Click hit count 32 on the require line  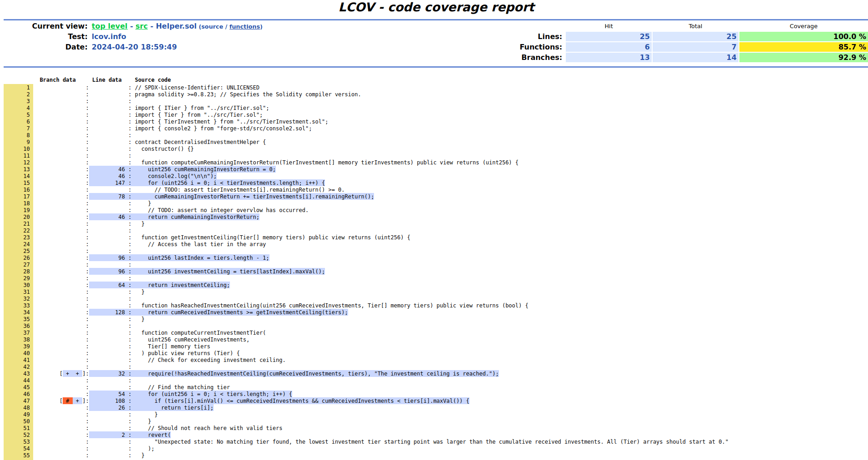(122, 374)
